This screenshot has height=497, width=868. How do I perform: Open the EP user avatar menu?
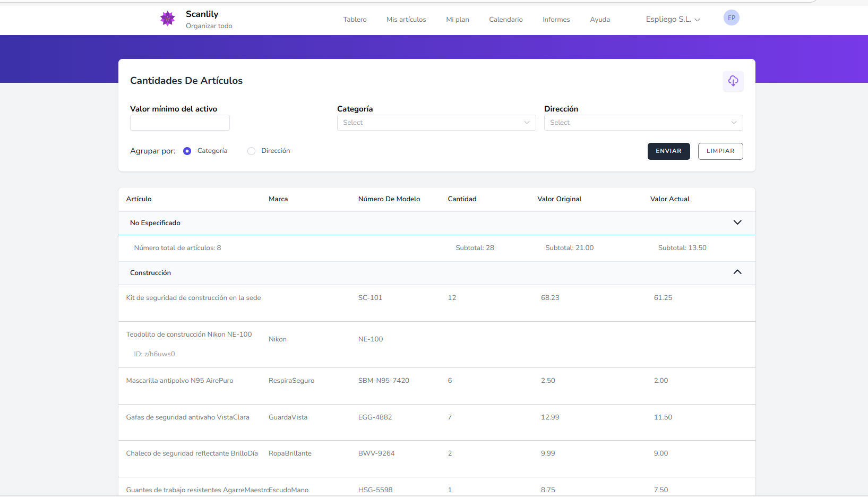pyautogui.click(x=731, y=18)
